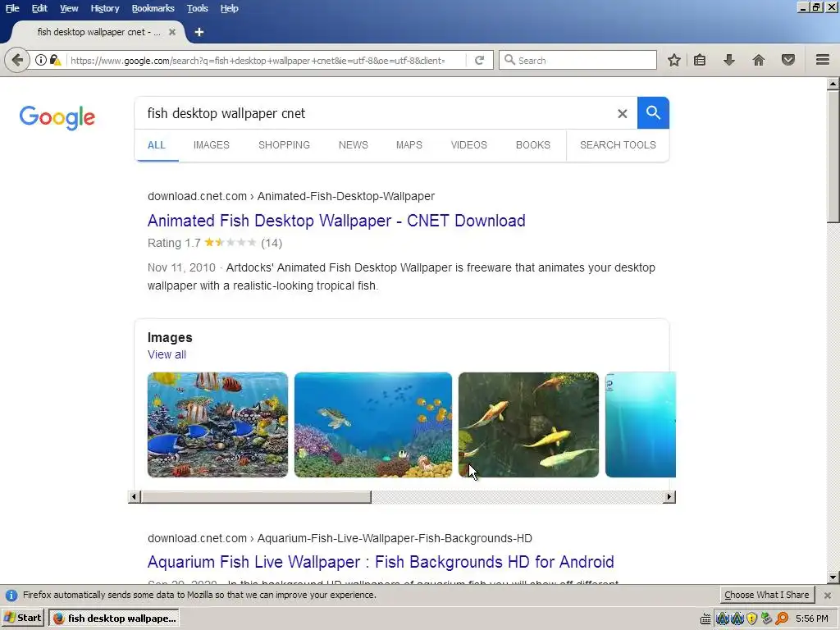Viewport: 840px width, 630px height.
Task: Bookmark this page with the star icon
Action: pyautogui.click(x=674, y=60)
